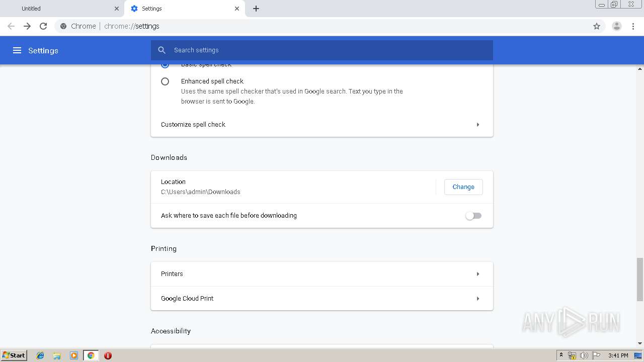Click the network tray icon
Screen dimensions: 644x362
(572, 355)
